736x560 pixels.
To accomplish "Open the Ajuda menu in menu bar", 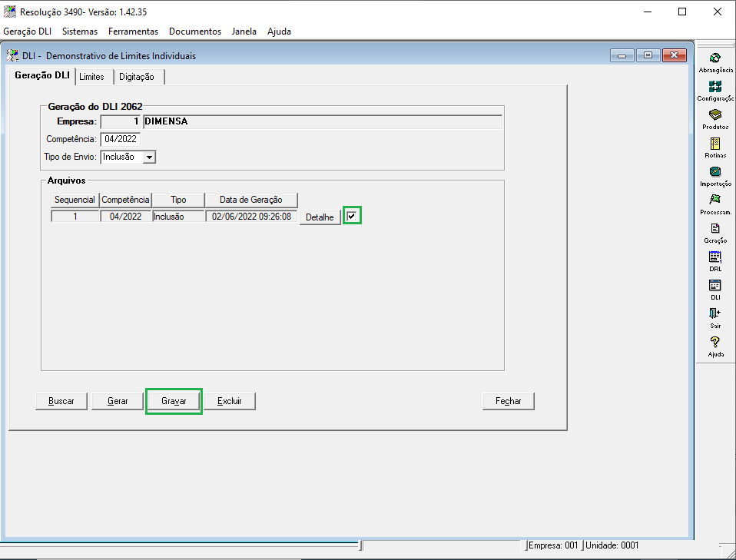I will [280, 31].
